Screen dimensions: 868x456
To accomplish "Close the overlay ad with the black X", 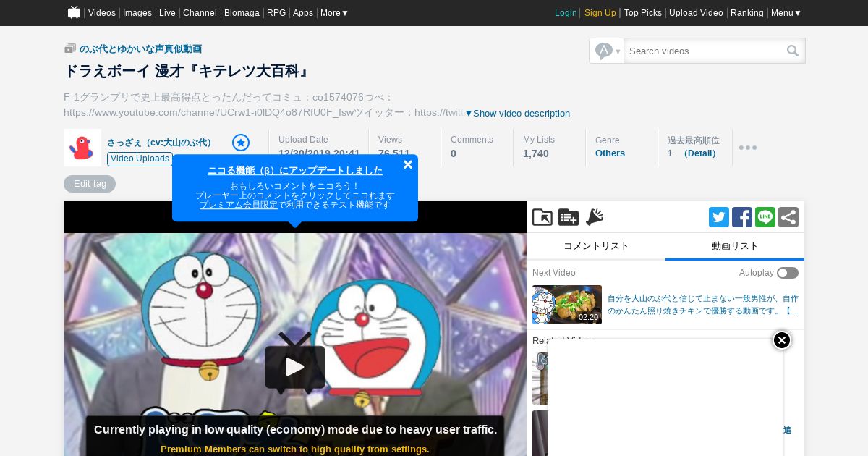I will (782, 340).
